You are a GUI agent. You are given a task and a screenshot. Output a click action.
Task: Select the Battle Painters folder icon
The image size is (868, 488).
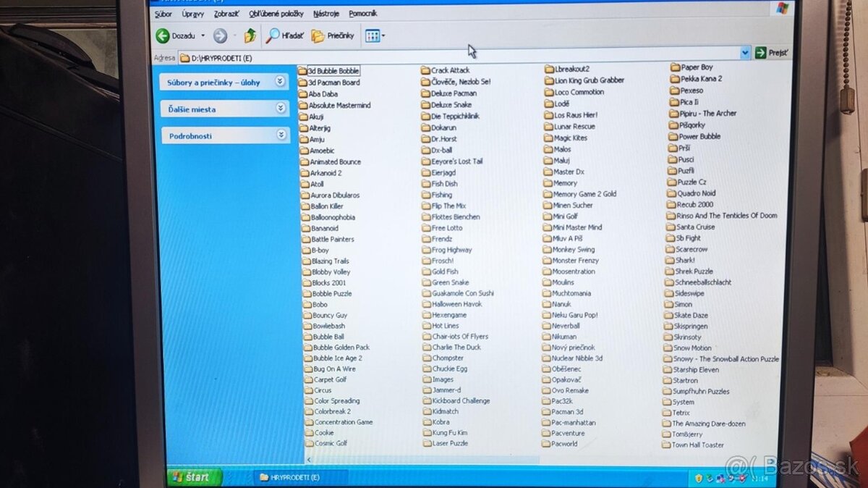pos(306,239)
